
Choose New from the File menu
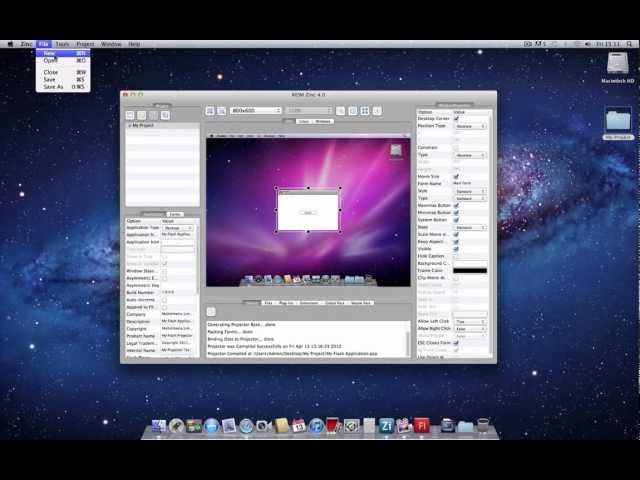point(63,53)
